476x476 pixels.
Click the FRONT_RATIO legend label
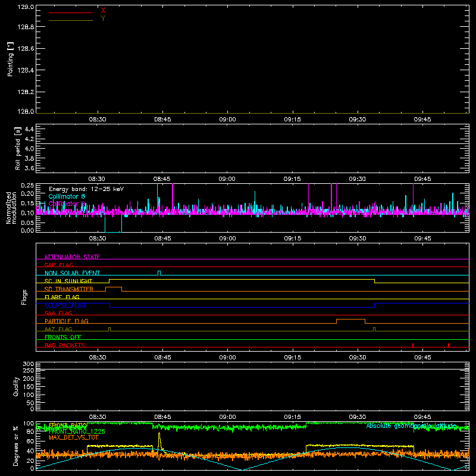point(68,425)
